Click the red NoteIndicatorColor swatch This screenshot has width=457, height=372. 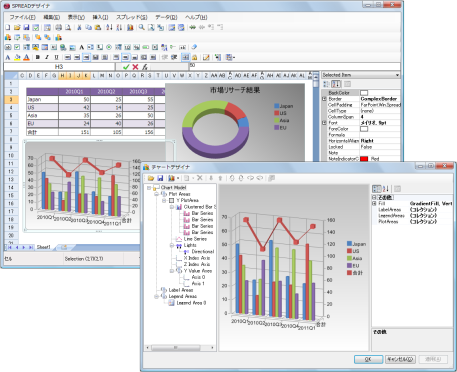pyautogui.click(x=364, y=159)
